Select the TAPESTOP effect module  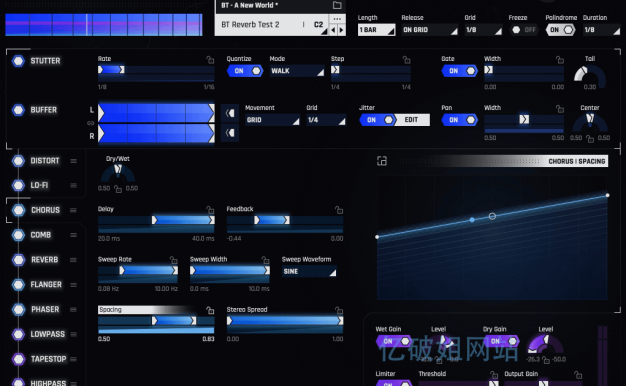click(x=48, y=359)
